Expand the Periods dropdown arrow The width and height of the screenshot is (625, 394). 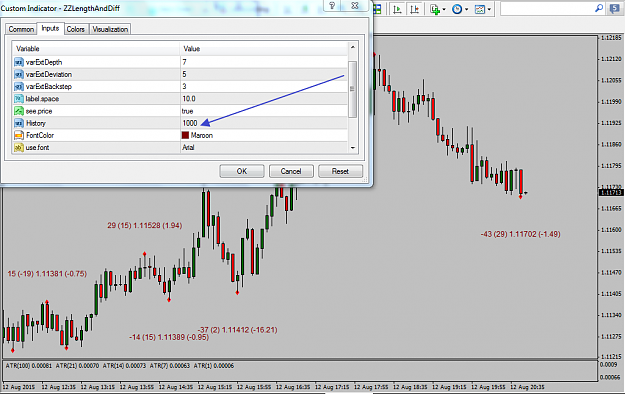click(x=466, y=10)
